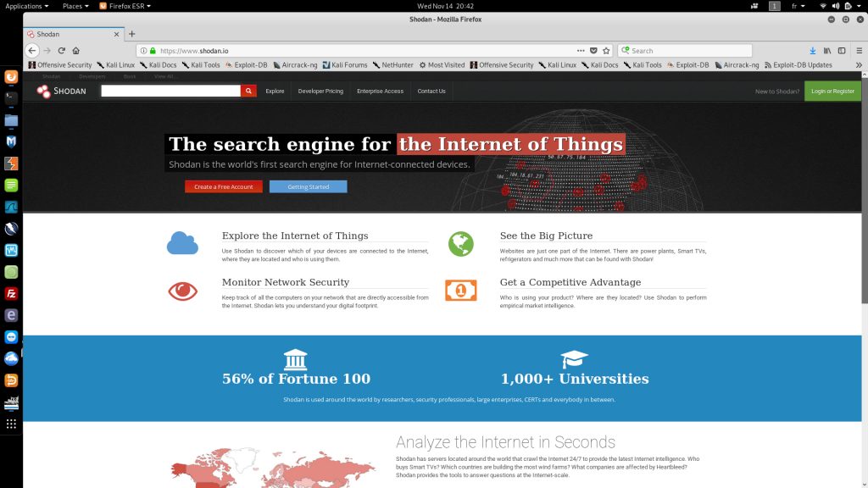Click the green Login or Register button
Image resolution: width=868 pixels, height=488 pixels.
point(832,91)
